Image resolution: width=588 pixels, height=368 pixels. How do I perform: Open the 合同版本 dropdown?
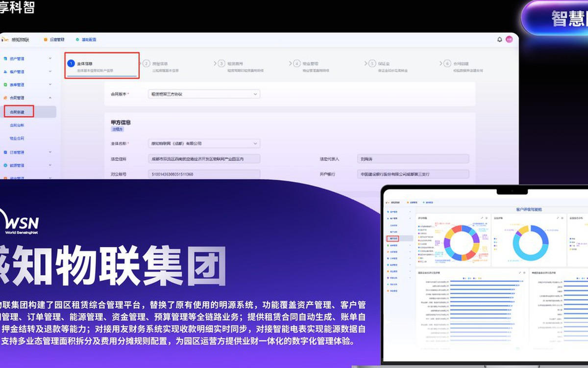(204, 94)
